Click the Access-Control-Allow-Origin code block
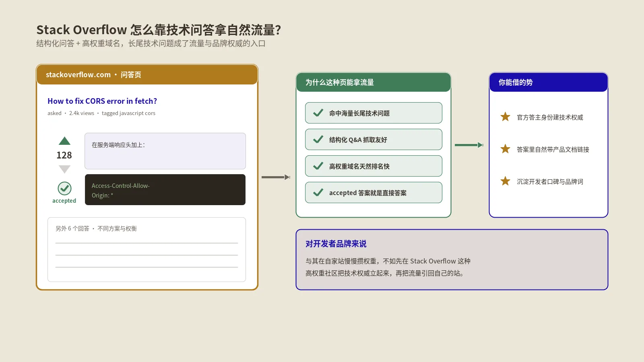Screen dimensions: 644x362 click(x=165, y=190)
